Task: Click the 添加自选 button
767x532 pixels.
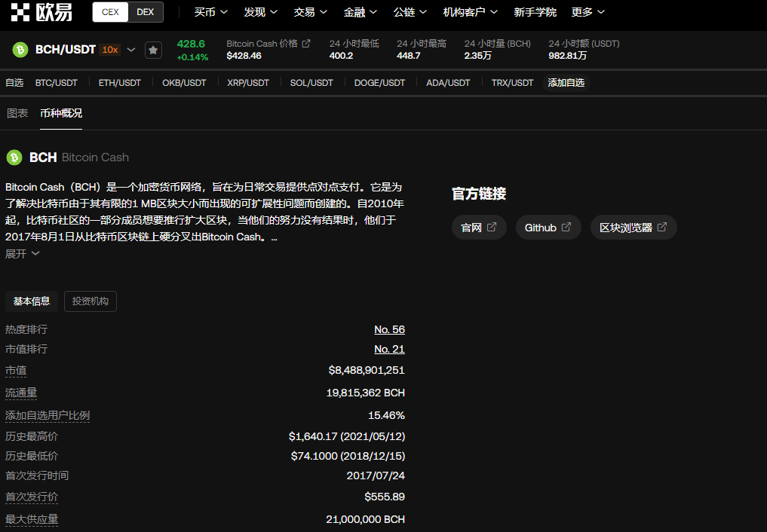Action: 566,83
